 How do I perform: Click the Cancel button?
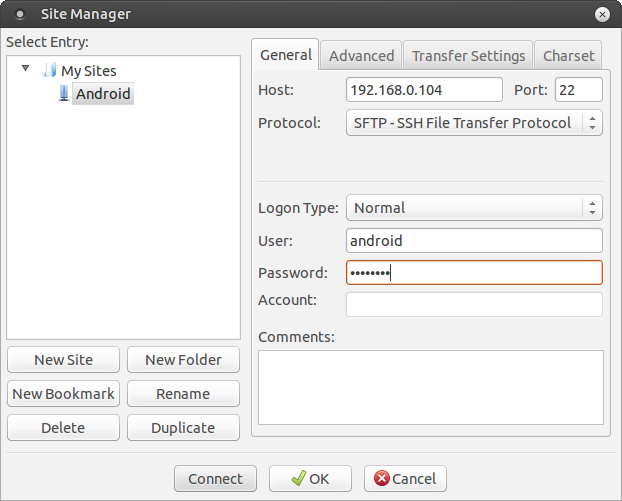click(x=405, y=478)
